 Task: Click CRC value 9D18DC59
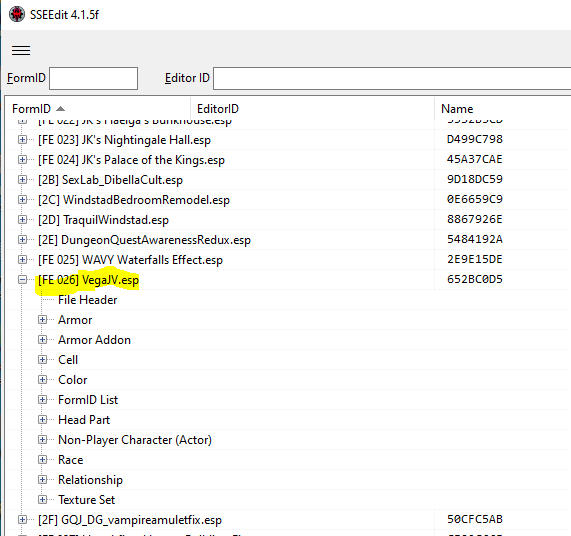(475, 179)
